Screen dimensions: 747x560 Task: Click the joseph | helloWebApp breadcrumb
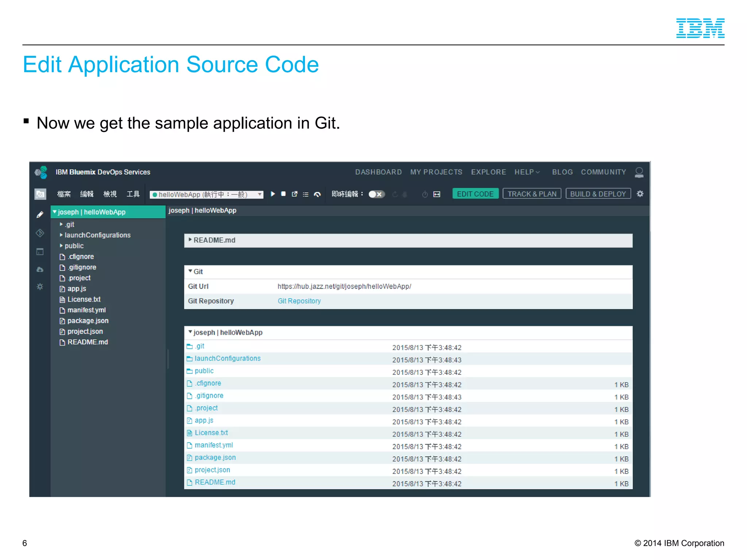(202, 210)
